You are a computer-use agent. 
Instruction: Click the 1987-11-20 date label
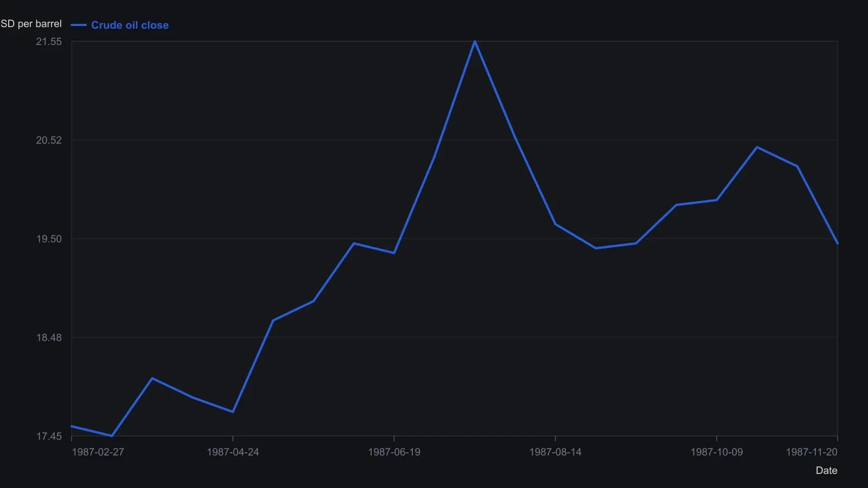pyautogui.click(x=812, y=452)
